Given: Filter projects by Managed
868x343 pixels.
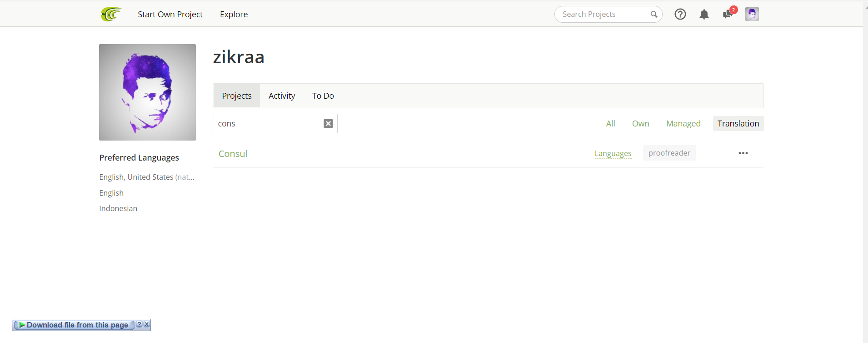Looking at the screenshot, I should pyautogui.click(x=683, y=123).
